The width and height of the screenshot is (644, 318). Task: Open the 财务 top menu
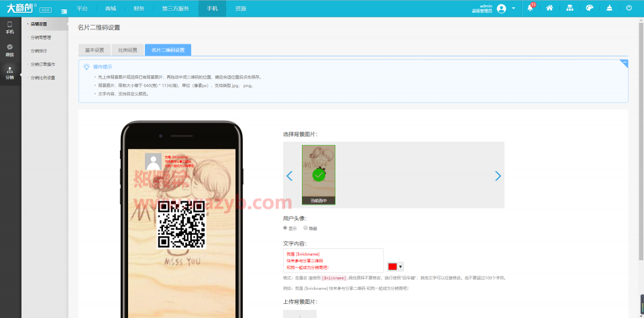139,8
